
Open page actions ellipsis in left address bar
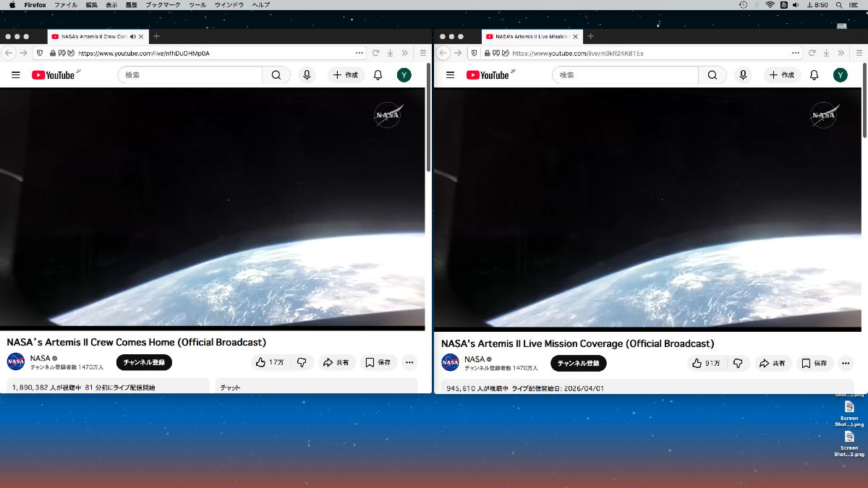pos(359,53)
